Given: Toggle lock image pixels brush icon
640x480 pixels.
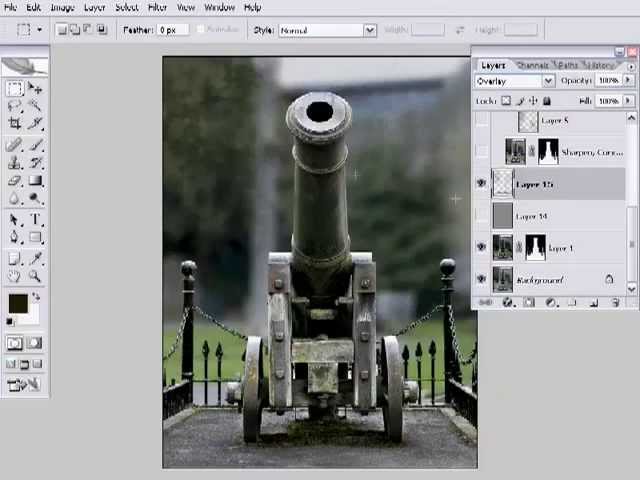Looking at the screenshot, I should (x=520, y=100).
